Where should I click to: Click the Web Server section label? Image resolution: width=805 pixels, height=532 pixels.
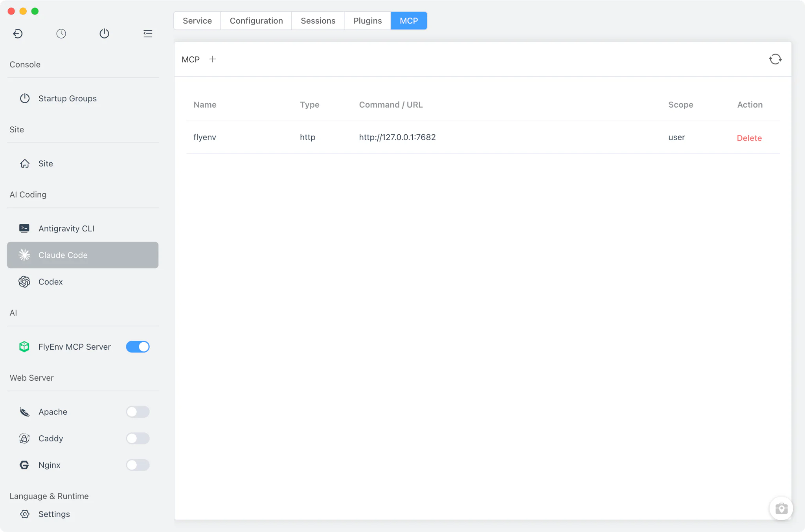[x=31, y=378]
